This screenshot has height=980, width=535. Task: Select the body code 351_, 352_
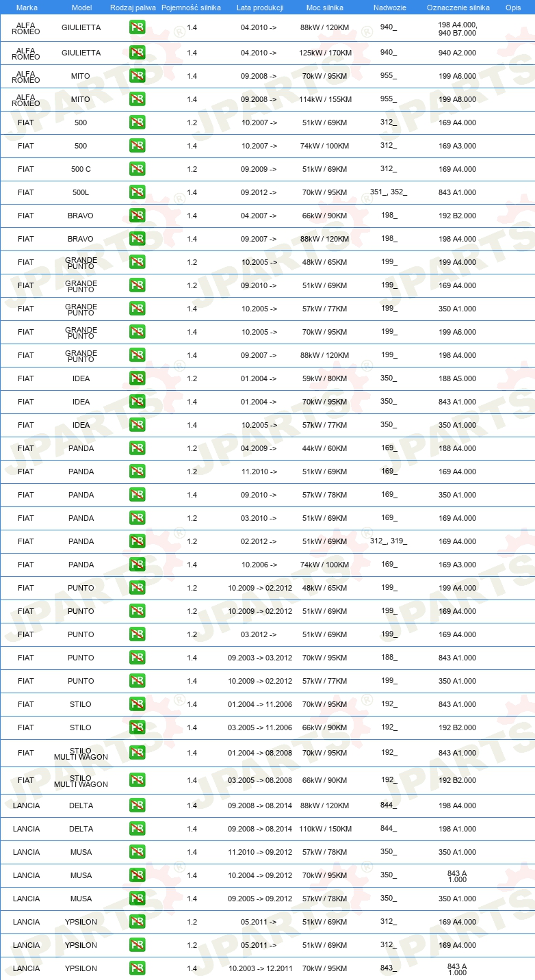[x=389, y=192]
